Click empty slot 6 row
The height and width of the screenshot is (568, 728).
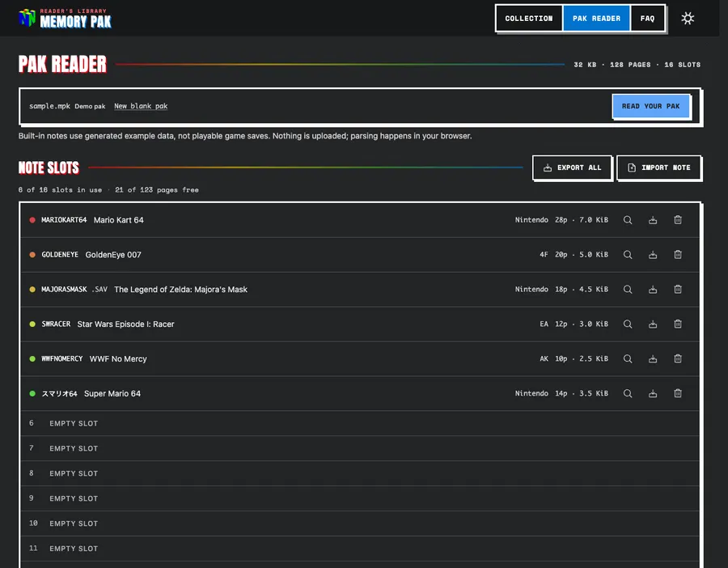360,423
